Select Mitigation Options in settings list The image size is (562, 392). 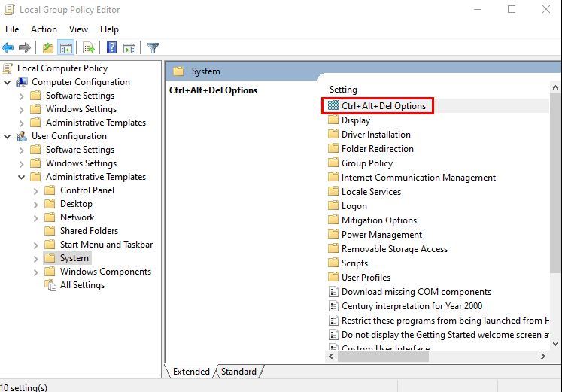379,220
